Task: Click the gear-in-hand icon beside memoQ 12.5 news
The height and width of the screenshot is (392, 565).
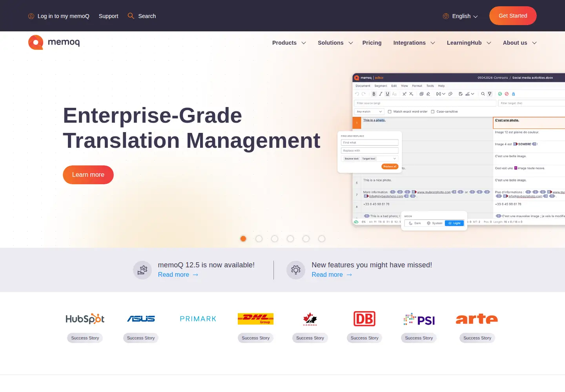Action: point(142,270)
